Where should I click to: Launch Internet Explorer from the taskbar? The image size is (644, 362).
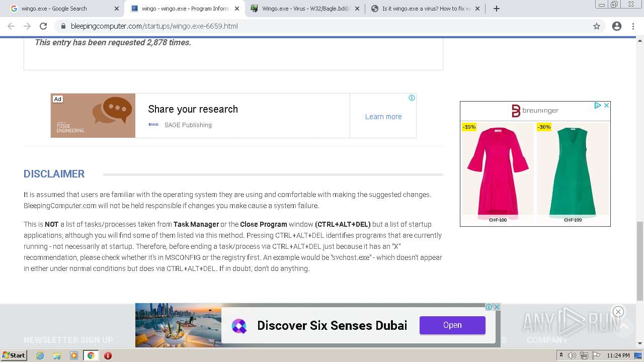(x=40, y=355)
